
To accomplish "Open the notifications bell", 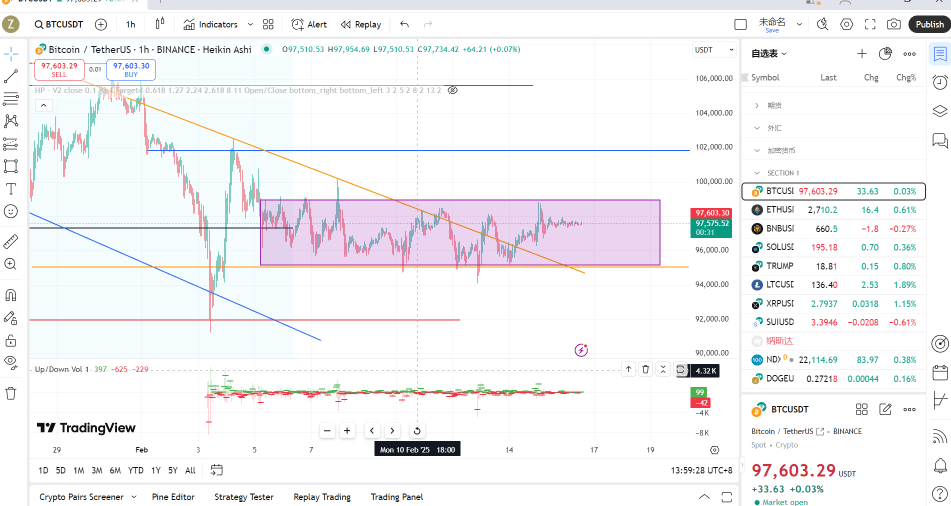I will point(939,465).
